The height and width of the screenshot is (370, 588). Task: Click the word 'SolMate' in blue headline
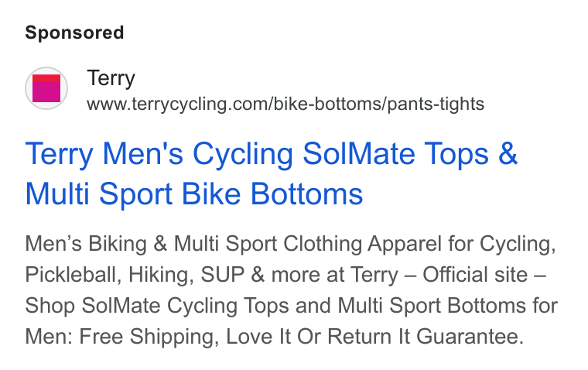(359, 153)
